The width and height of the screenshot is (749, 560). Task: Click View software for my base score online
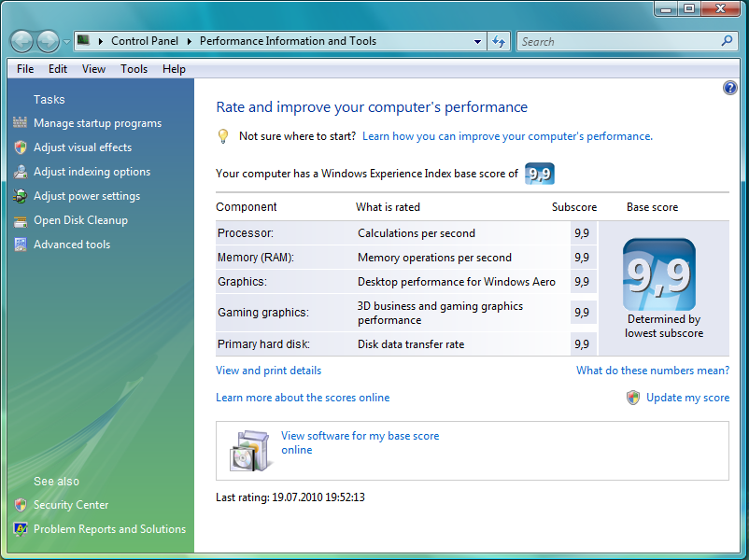click(x=360, y=442)
